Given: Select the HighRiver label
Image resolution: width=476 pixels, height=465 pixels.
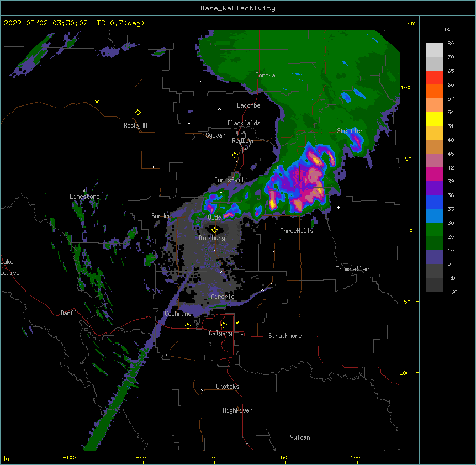Looking at the screenshot, I should pyautogui.click(x=237, y=410).
